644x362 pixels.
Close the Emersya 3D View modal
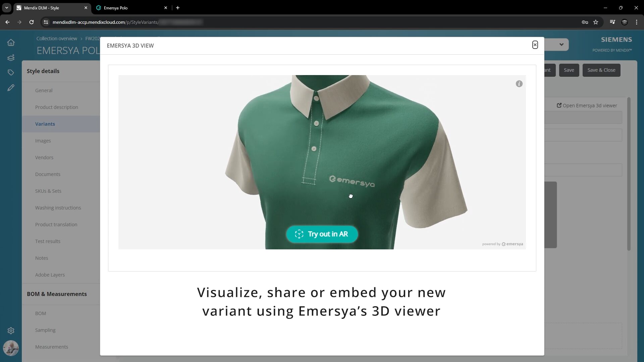coord(535,45)
